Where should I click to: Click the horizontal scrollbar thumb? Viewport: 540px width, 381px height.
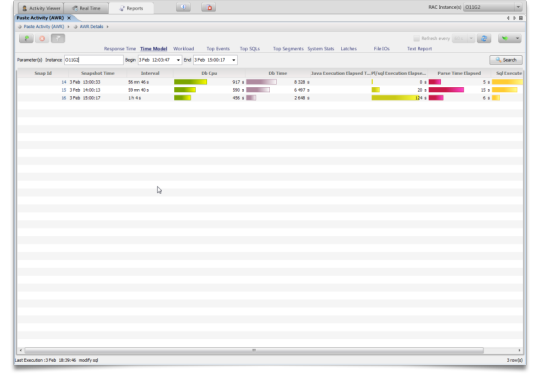(x=254, y=350)
